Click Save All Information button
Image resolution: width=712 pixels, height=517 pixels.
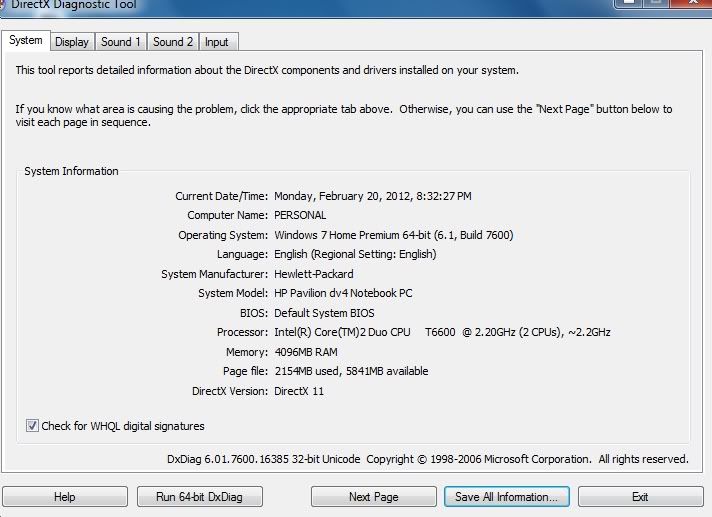click(x=507, y=497)
